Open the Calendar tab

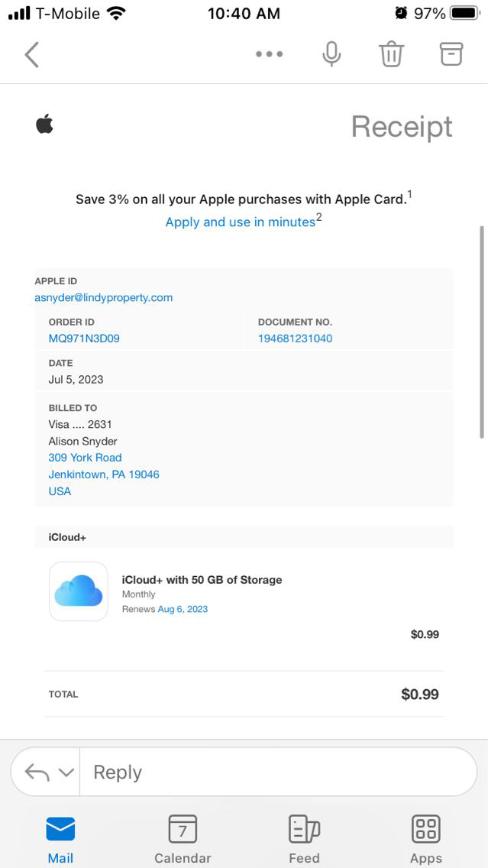pos(183,838)
